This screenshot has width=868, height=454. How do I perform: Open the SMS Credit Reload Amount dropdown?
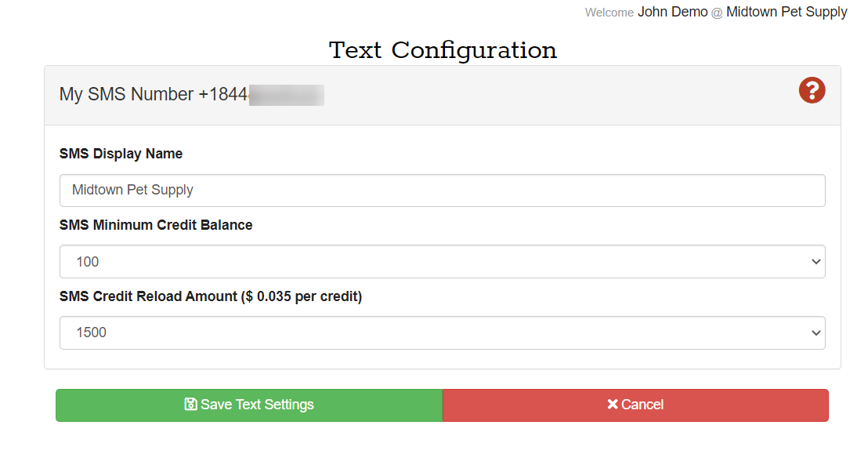click(x=443, y=332)
